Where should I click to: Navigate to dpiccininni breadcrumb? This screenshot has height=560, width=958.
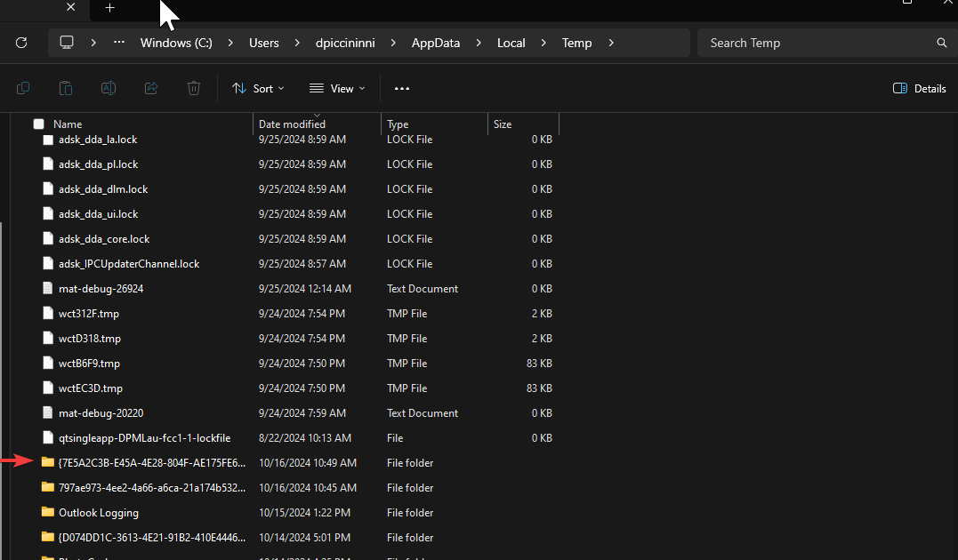(x=345, y=43)
